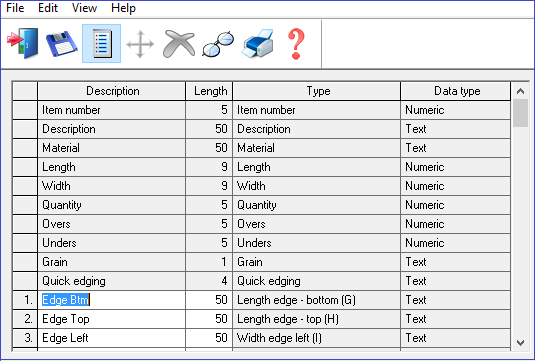Click the grey X delete icon
Viewport: 535px width, 361px height.
pos(179,43)
